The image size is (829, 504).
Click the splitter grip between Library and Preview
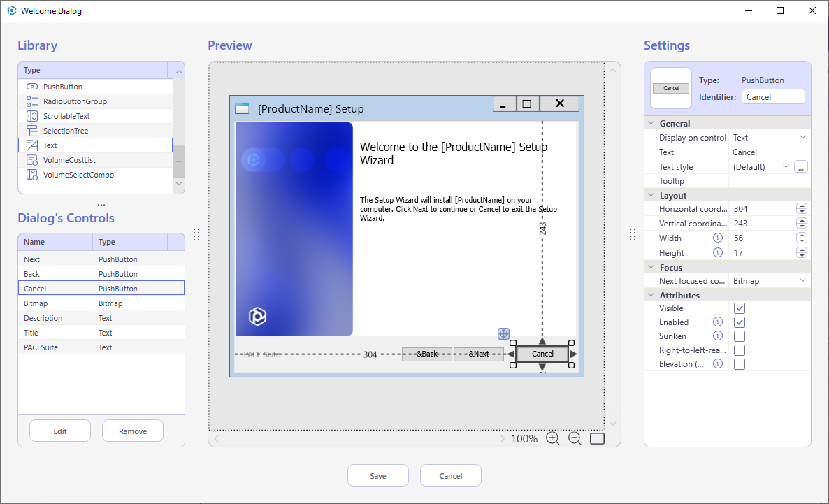(x=196, y=234)
